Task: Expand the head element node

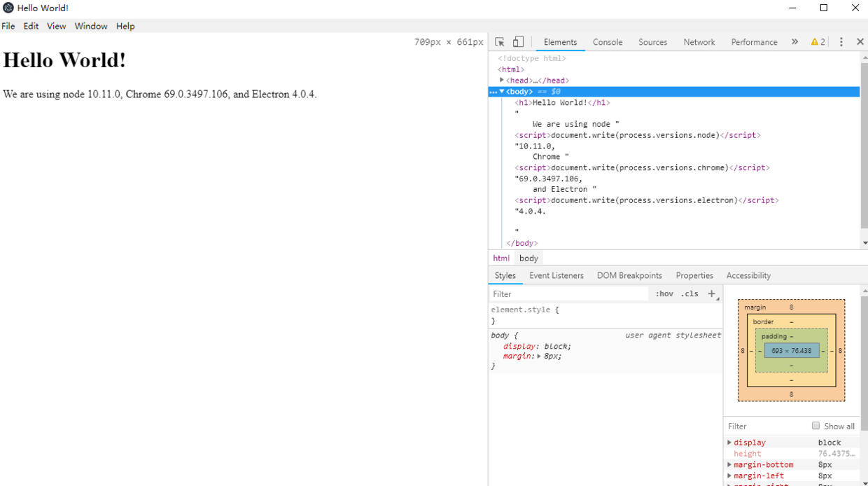Action: 501,81
